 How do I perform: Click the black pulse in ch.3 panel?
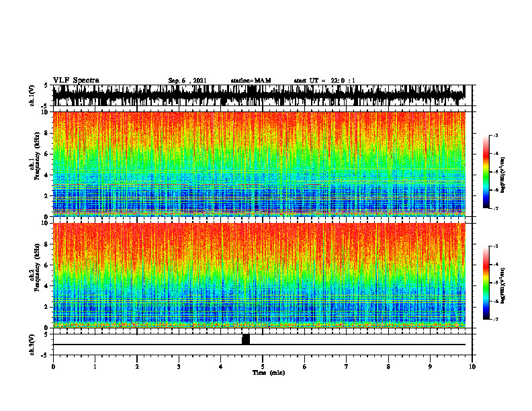246,339
